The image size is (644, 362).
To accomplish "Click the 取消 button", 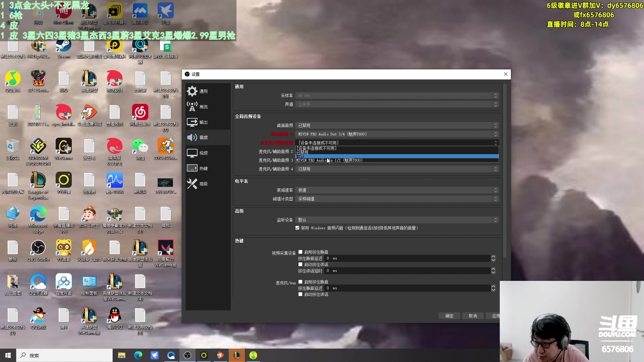I will pyautogui.click(x=473, y=316).
